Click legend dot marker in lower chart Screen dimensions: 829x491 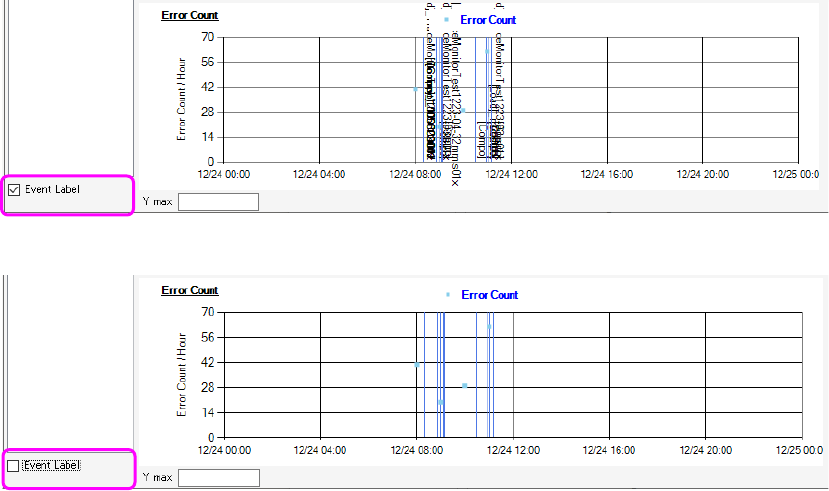click(448, 295)
